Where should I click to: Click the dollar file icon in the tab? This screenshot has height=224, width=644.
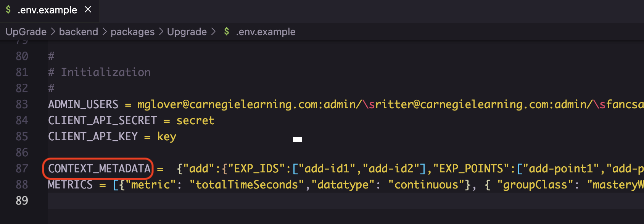tap(8, 10)
